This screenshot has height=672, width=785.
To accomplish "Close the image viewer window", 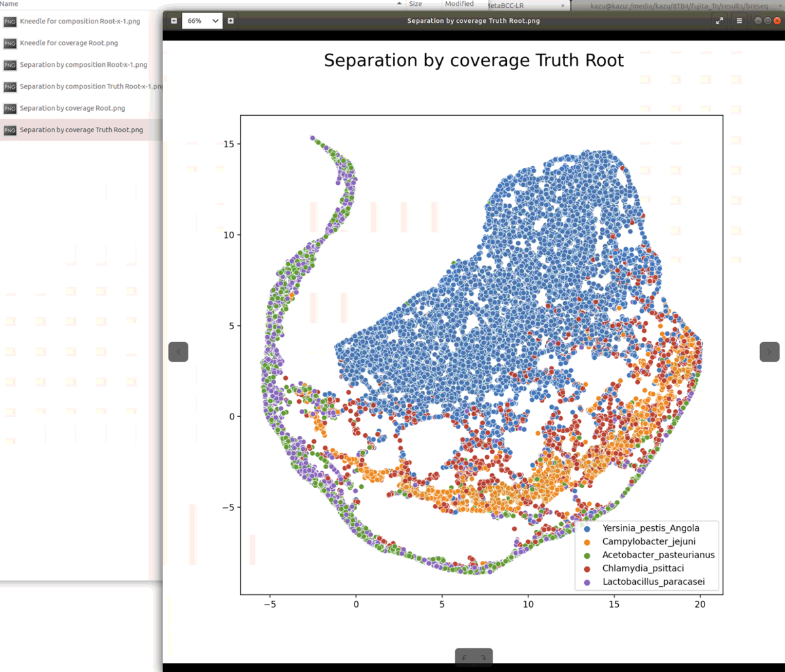I will 777,21.
